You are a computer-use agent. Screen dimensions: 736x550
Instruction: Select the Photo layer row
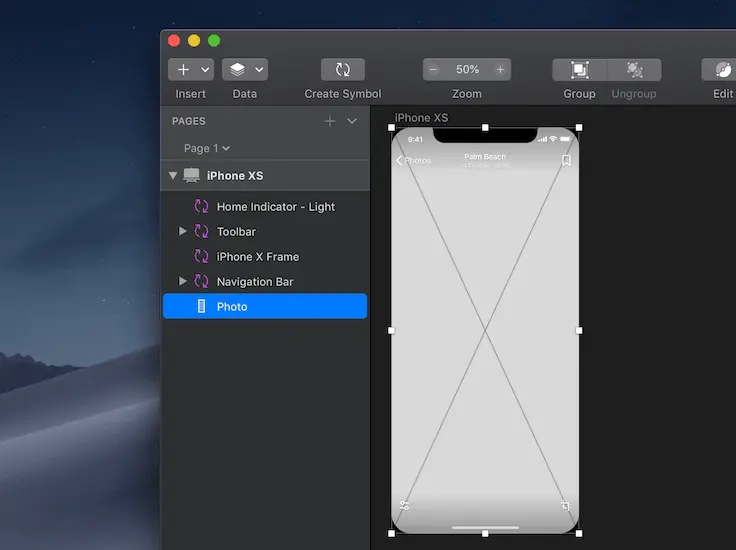(x=265, y=306)
